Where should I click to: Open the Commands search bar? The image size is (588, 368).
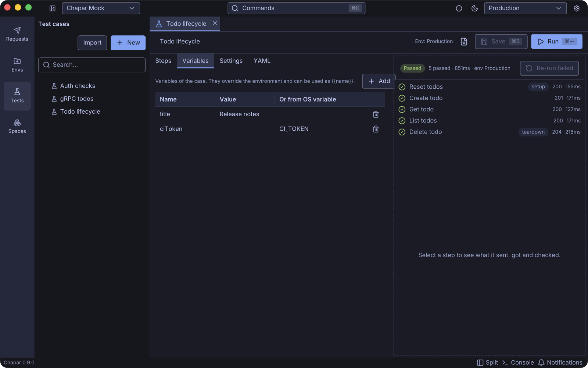pyautogui.click(x=296, y=8)
